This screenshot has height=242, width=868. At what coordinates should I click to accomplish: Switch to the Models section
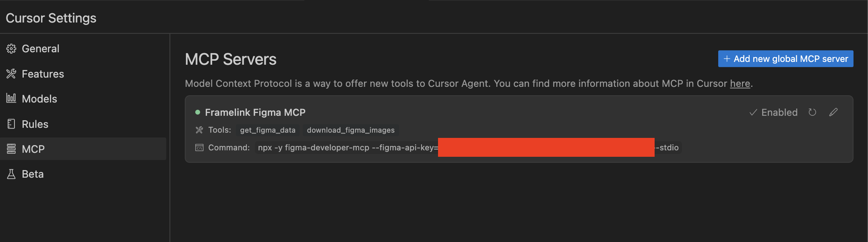point(83,99)
